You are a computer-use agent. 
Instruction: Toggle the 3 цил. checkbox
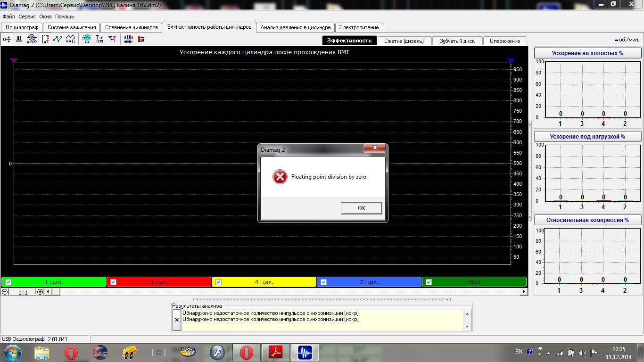coord(113,282)
